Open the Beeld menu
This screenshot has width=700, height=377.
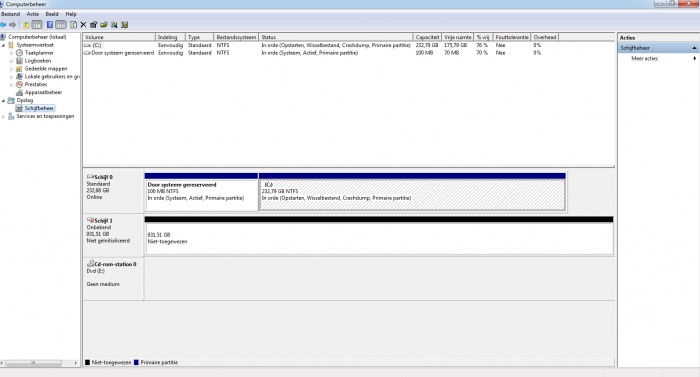click(x=52, y=14)
